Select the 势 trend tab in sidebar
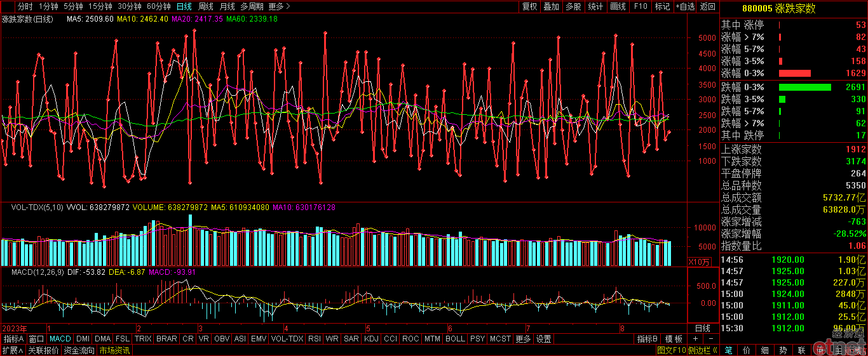The height and width of the screenshot is (356, 868). point(783,350)
